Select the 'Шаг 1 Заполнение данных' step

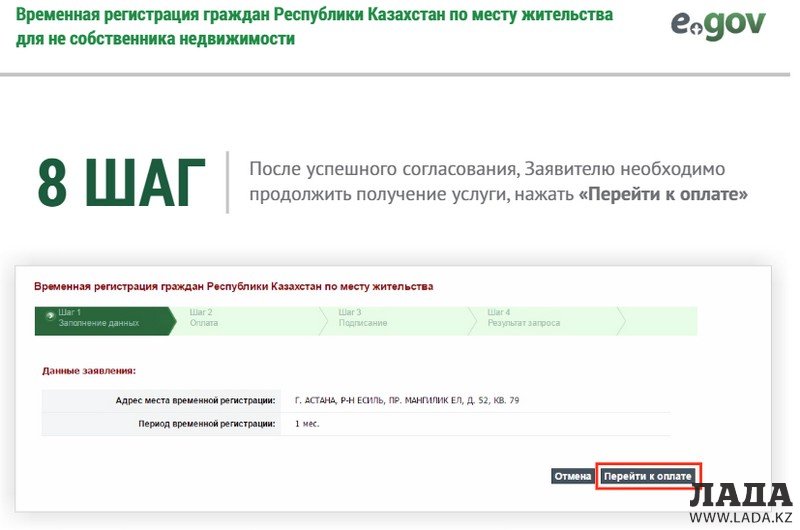[x=100, y=319]
